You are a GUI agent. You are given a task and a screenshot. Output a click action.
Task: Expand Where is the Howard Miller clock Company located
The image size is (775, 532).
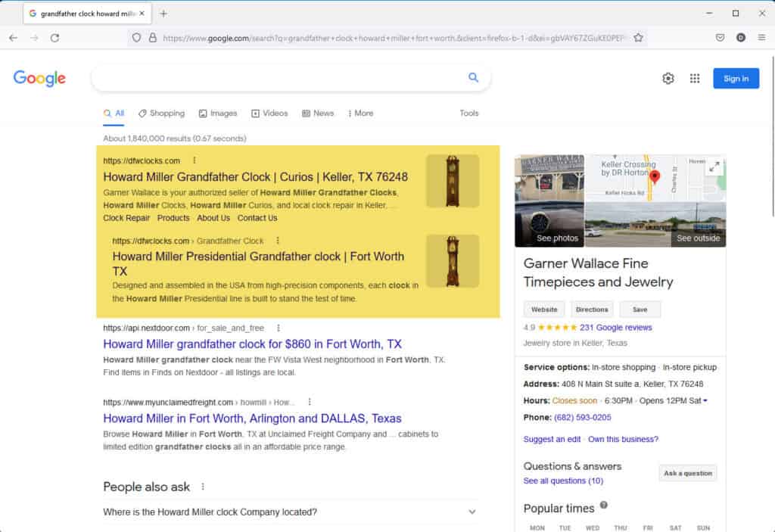click(290, 512)
